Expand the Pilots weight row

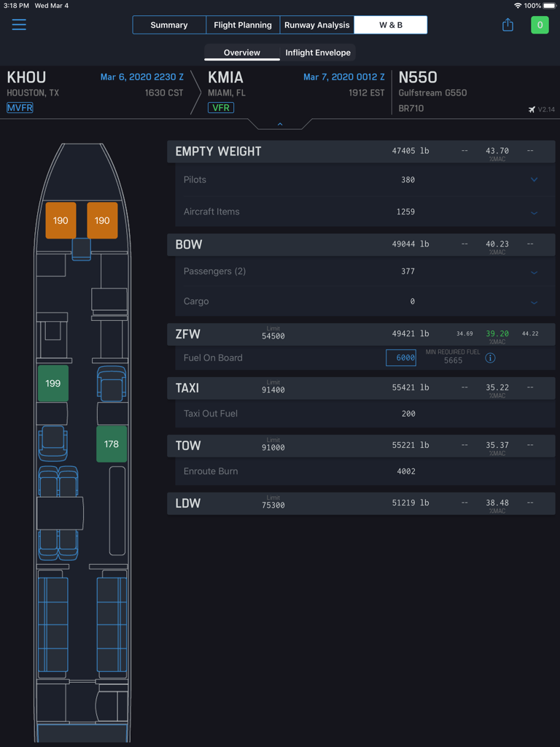click(534, 179)
